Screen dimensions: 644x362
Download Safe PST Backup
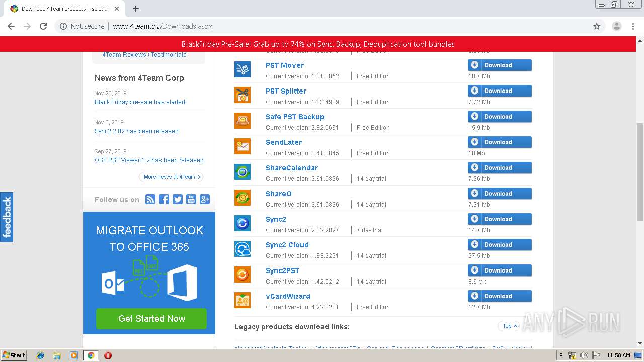point(500,117)
